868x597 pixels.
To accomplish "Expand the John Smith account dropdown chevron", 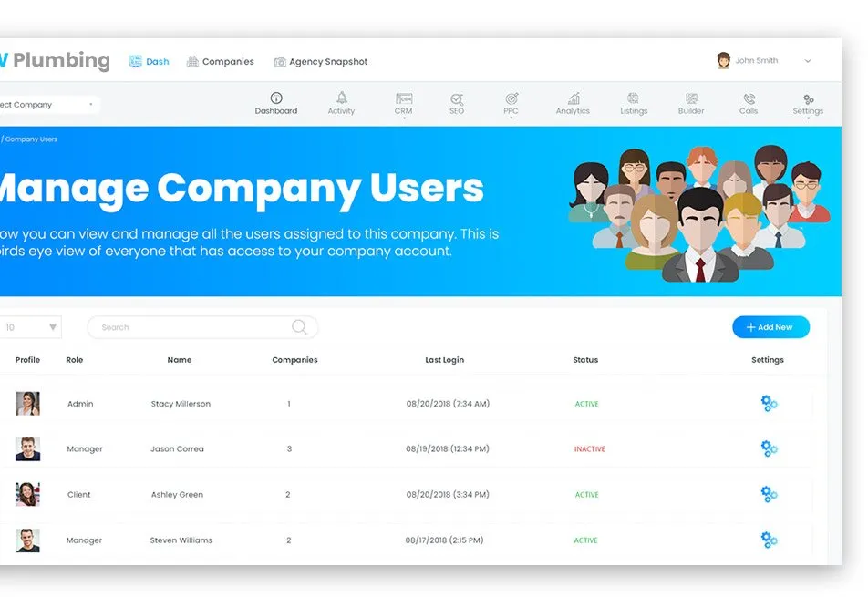I will (808, 61).
